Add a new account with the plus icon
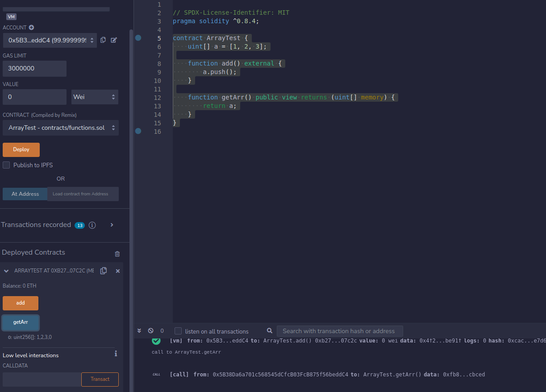This screenshot has width=546, height=392. tap(31, 28)
